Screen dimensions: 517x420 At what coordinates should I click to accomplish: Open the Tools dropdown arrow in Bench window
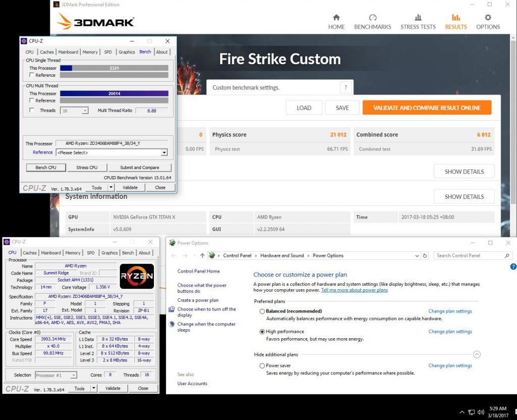pos(111,187)
